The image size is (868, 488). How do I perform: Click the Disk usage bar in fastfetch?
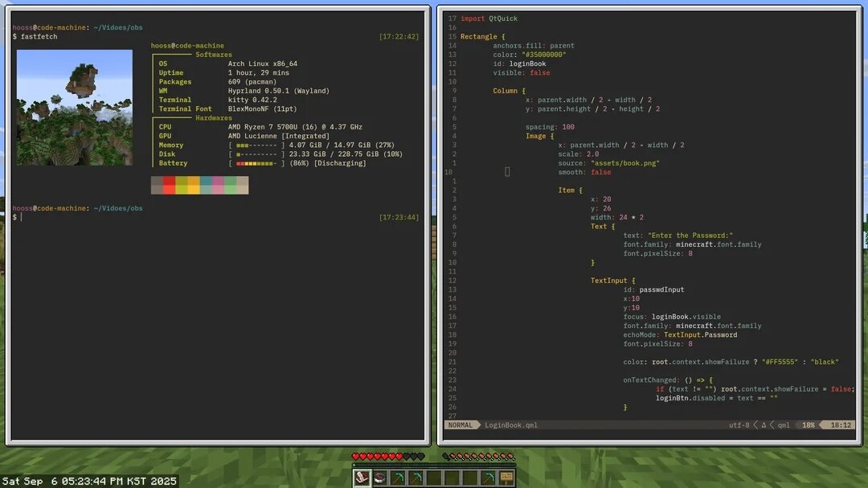[256, 154]
